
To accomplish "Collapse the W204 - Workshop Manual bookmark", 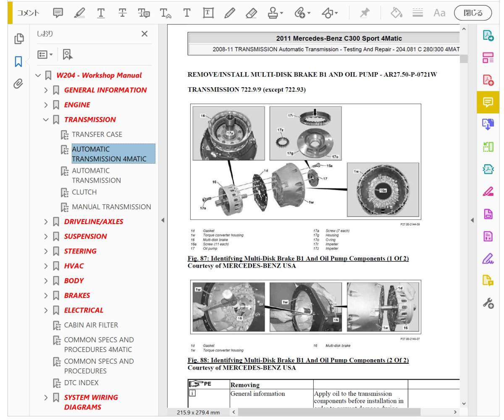I will (38, 76).
